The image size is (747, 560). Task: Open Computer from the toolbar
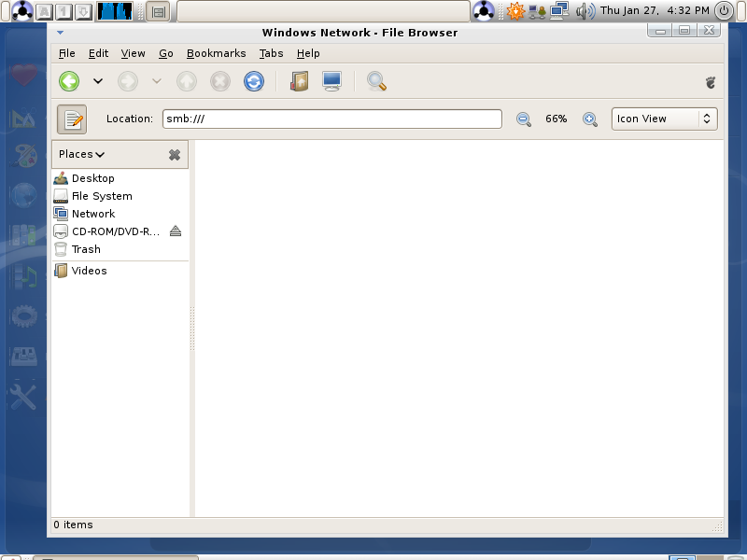point(331,81)
